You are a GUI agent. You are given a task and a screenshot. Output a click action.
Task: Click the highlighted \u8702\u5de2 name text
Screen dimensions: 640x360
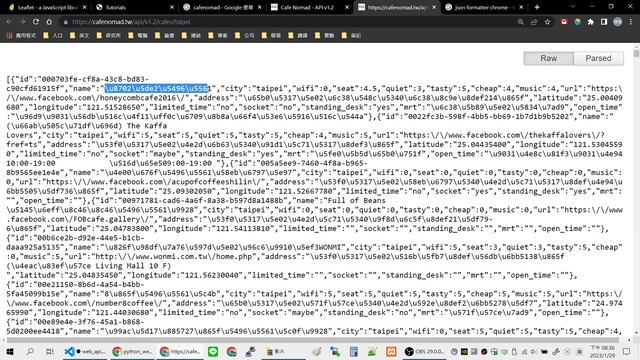tap(156, 88)
